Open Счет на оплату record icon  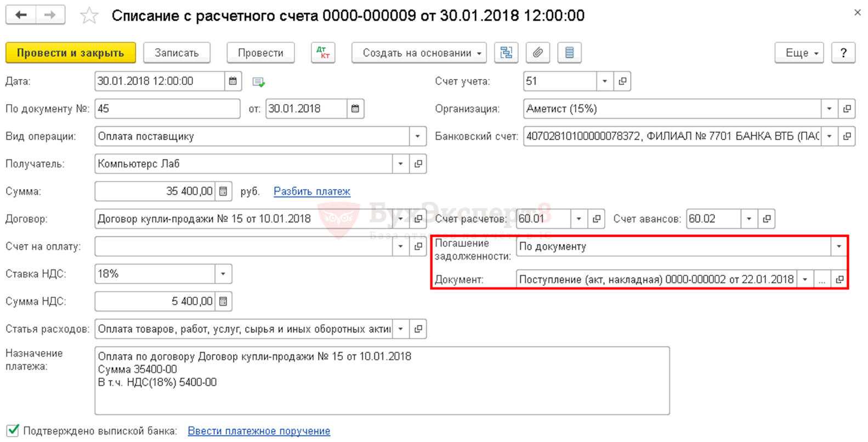pyautogui.click(x=418, y=246)
